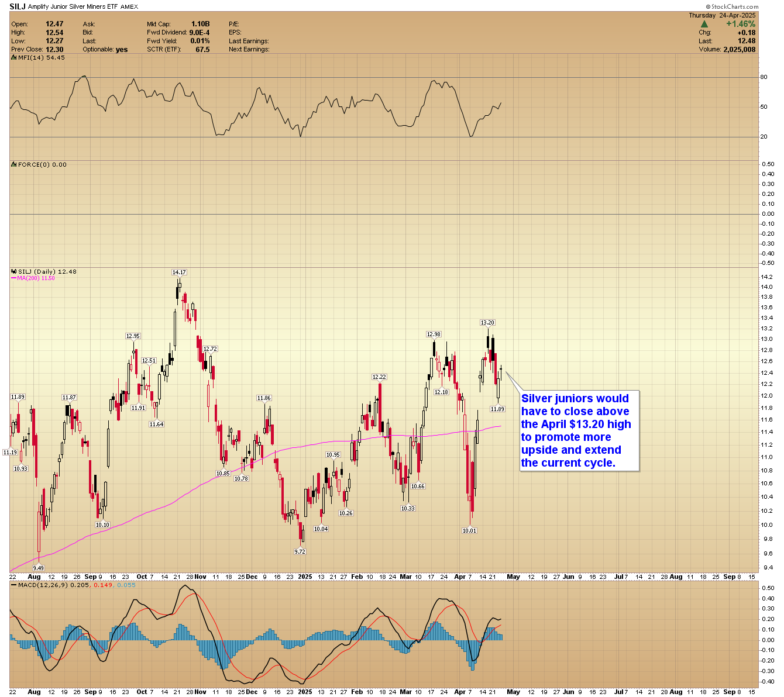Click the 11.64 price label
The height and width of the screenshot is (697, 784).
pos(156,424)
